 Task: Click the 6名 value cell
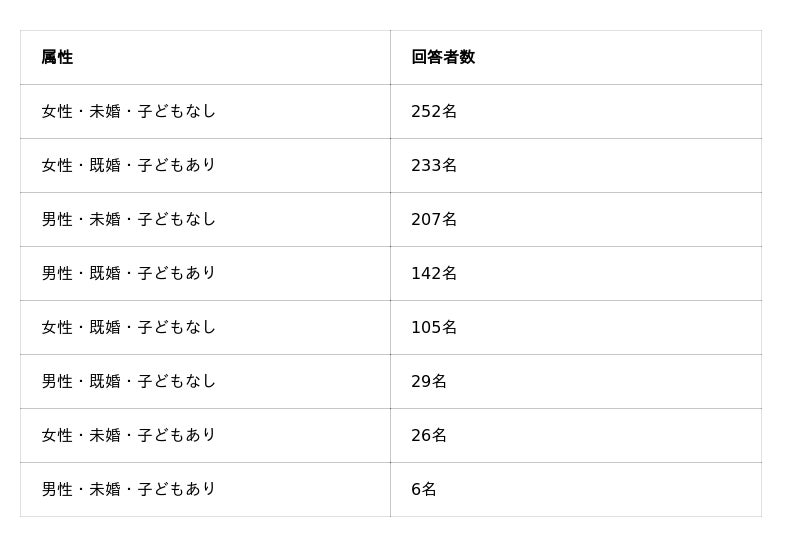coord(424,490)
